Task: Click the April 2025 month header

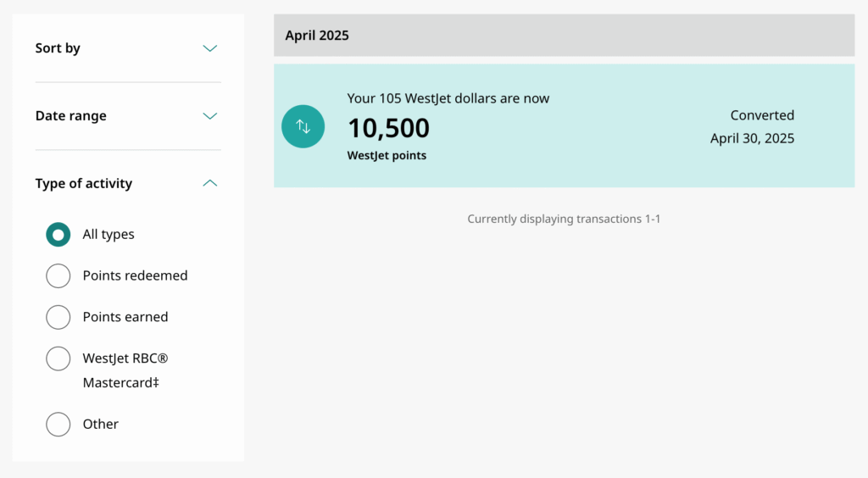Action: (x=317, y=36)
